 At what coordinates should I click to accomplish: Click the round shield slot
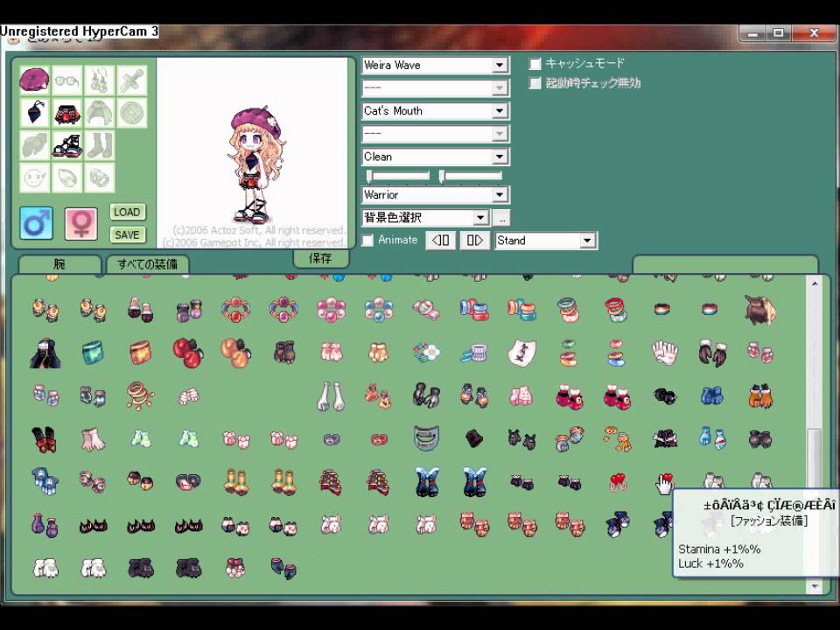pos(131,113)
